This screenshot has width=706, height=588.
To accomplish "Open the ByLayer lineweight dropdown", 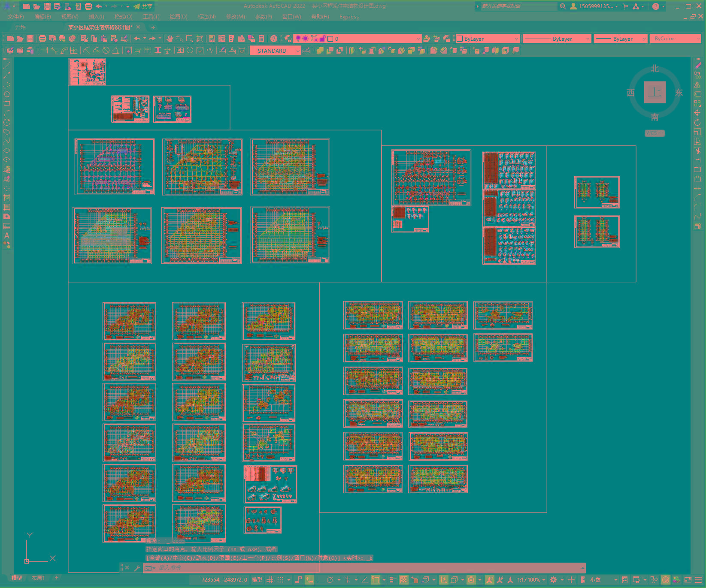I will click(621, 39).
